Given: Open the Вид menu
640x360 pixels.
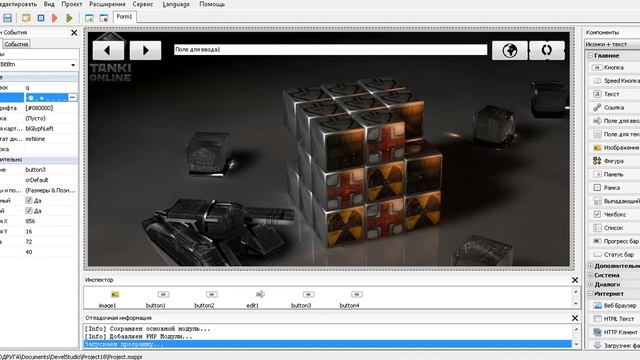Looking at the screenshot, I should (x=49, y=4).
